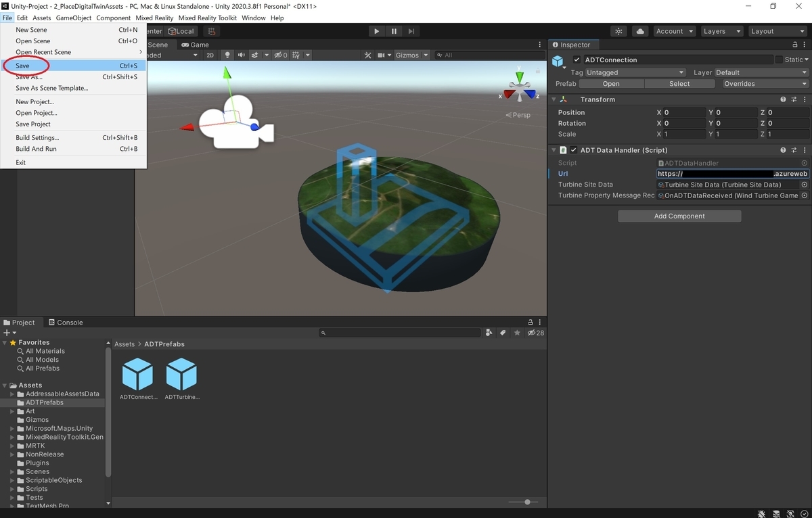Click Turbine Property Message object picker circle
Image resolution: width=812 pixels, height=518 pixels.
tap(805, 195)
